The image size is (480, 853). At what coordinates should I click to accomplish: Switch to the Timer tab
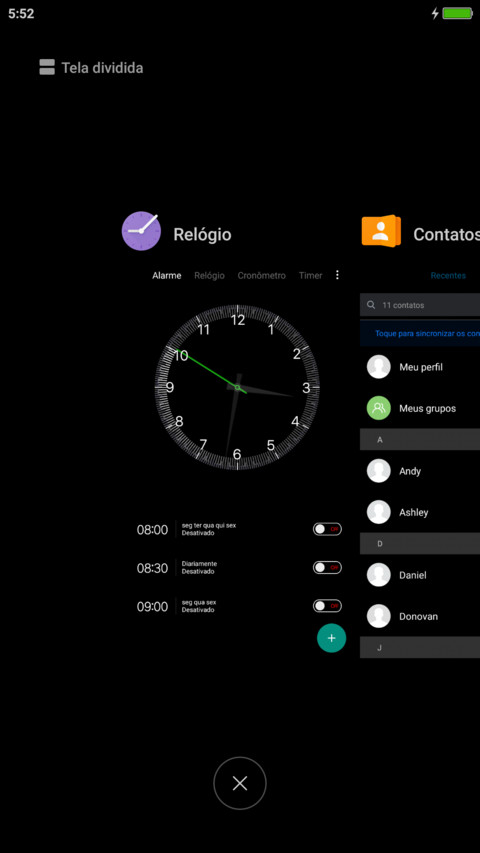click(310, 276)
